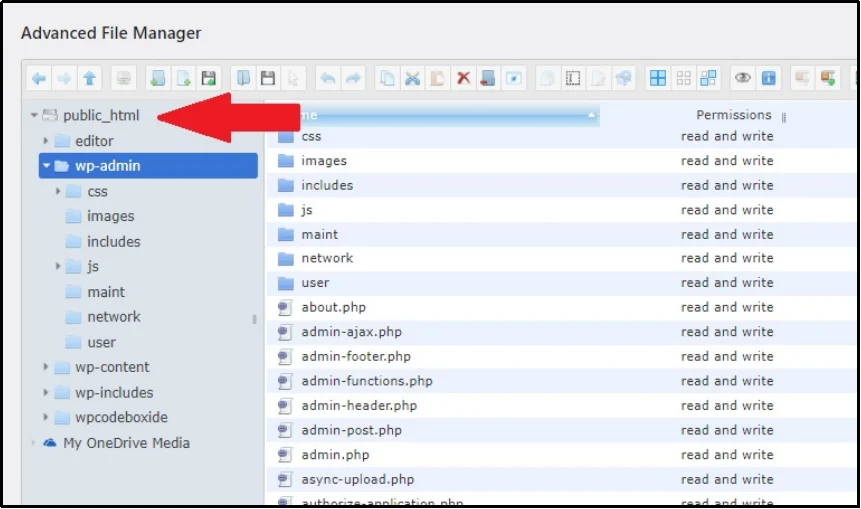This screenshot has width=861, height=509.
Task: Click the Empty folder toolbar icon
Action: tap(488, 79)
